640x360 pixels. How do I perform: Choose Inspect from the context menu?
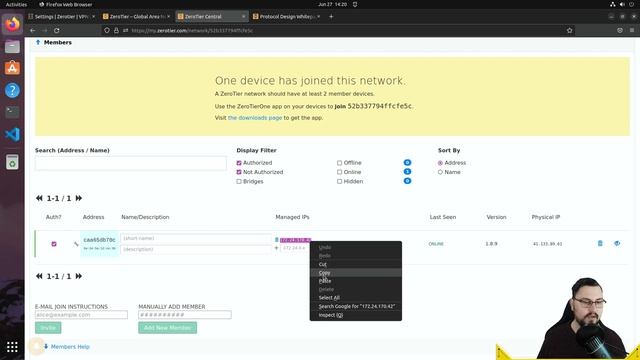tap(356, 315)
